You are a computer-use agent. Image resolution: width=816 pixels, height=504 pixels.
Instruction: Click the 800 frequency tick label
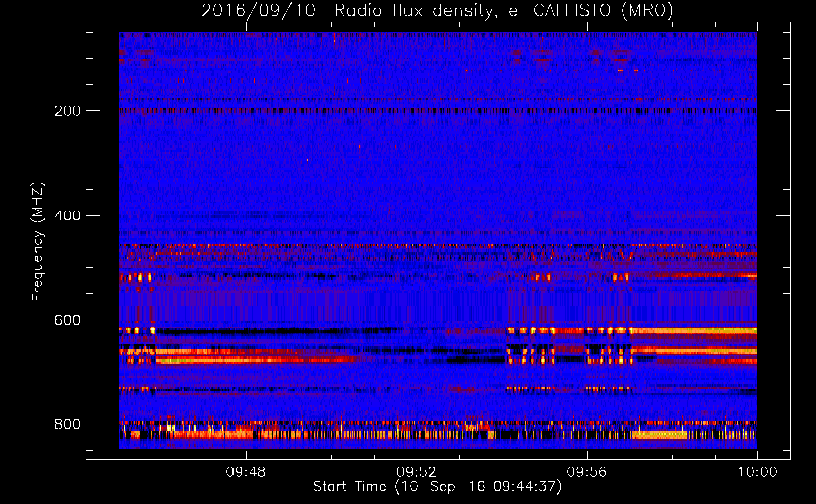click(x=68, y=425)
